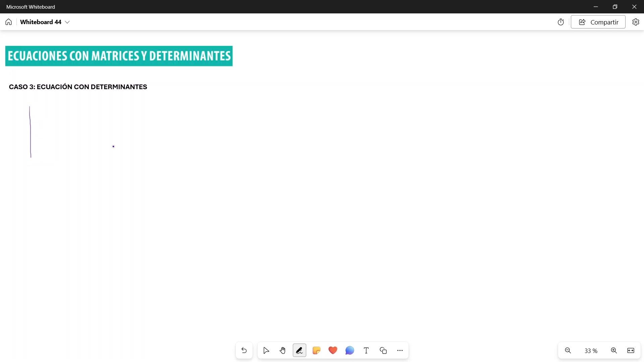Screen dimensions: 644x362
Task: Zoom in the whiteboard
Action: coord(614,351)
